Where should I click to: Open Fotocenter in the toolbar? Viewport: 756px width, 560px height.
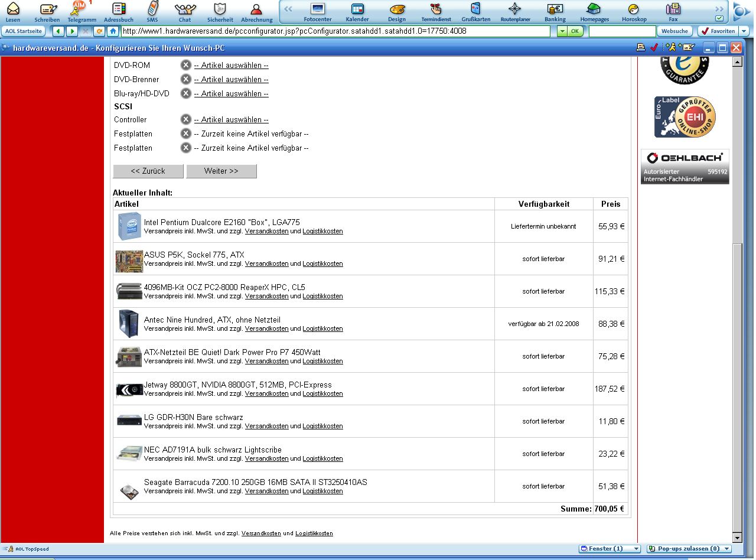pos(318,11)
